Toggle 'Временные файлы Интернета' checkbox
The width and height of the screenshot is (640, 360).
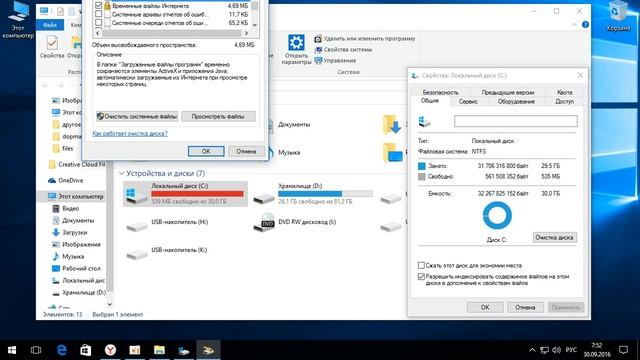click(x=98, y=6)
